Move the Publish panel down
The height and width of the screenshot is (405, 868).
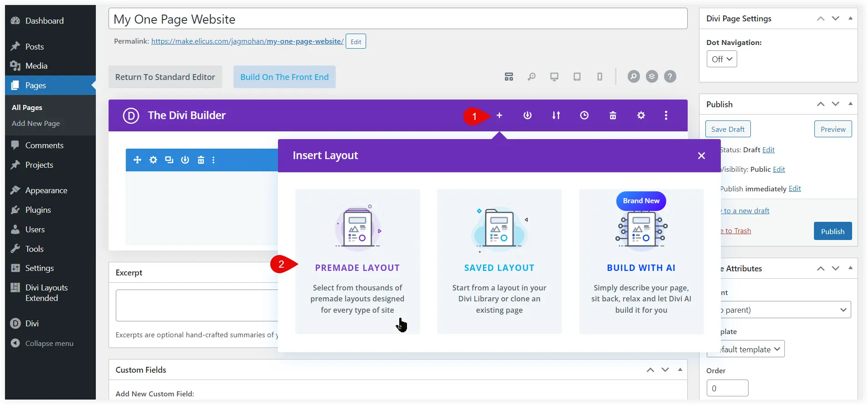[836, 104]
